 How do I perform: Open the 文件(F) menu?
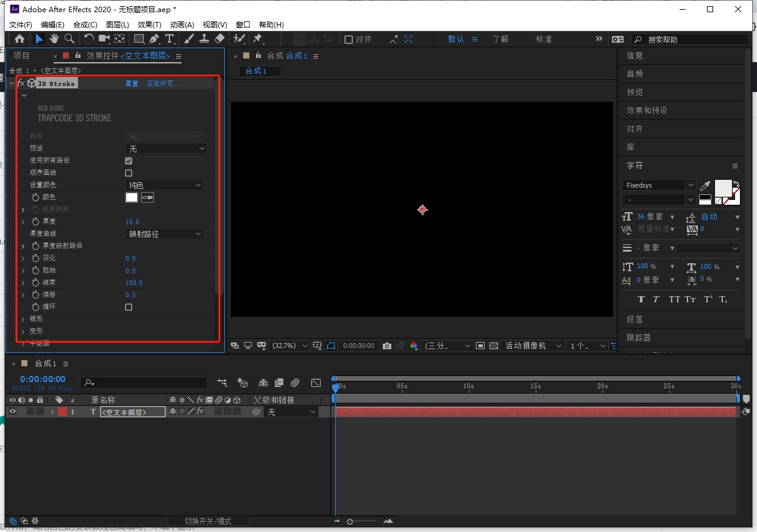coord(21,25)
